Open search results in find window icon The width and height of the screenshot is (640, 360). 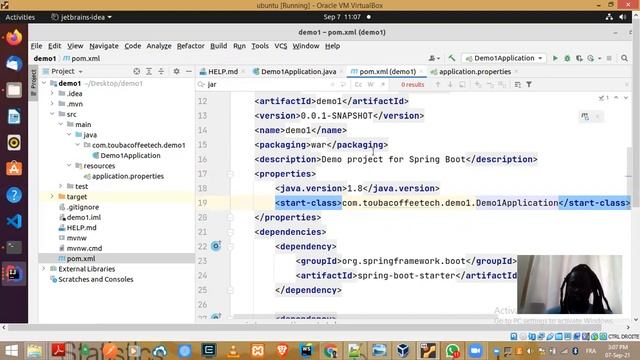[462, 84]
